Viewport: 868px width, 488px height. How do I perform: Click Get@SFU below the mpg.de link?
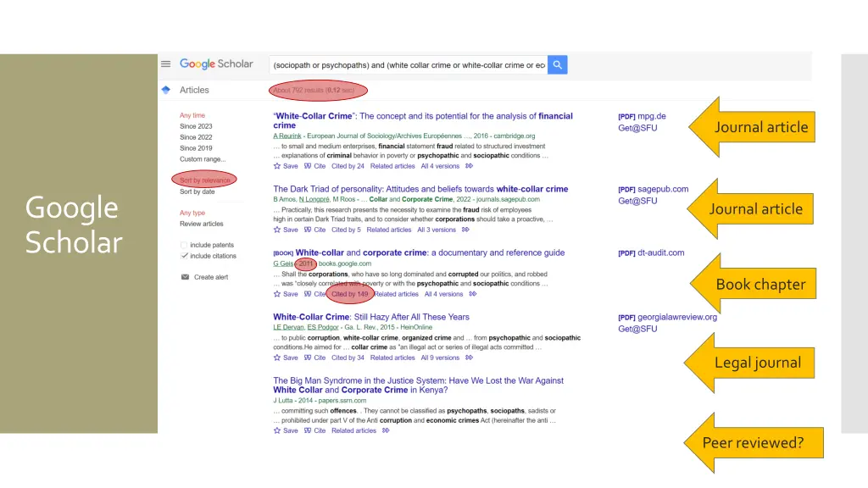(x=637, y=128)
